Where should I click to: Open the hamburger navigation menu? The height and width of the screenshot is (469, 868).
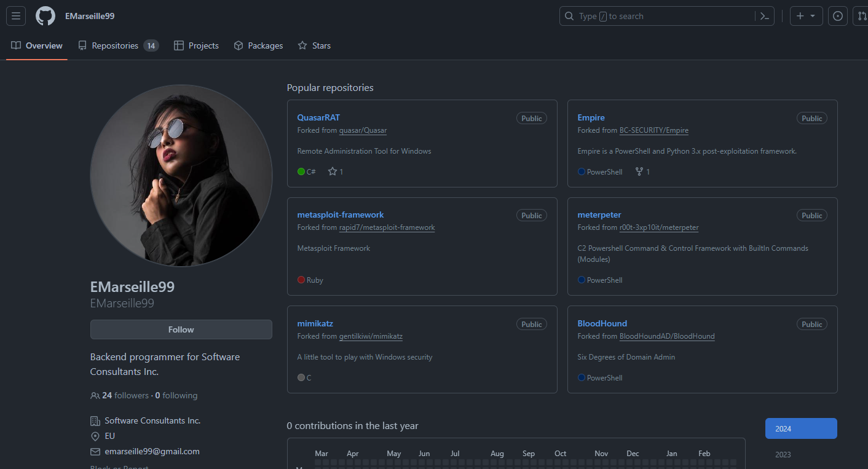pos(16,16)
